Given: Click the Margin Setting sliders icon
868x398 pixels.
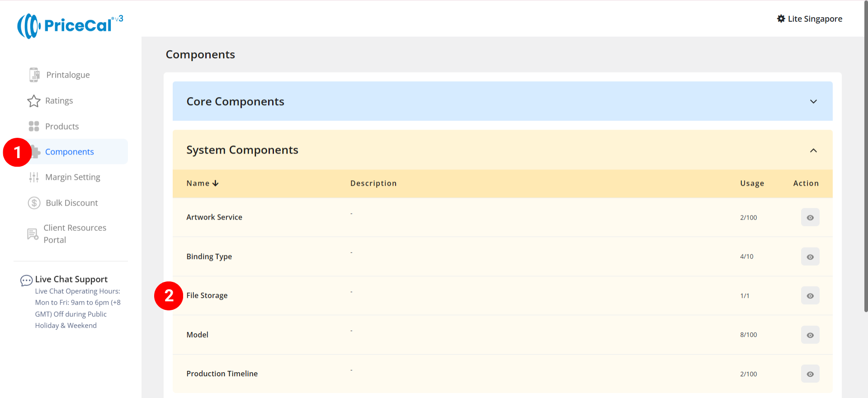Looking at the screenshot, I should click(34, 178).
